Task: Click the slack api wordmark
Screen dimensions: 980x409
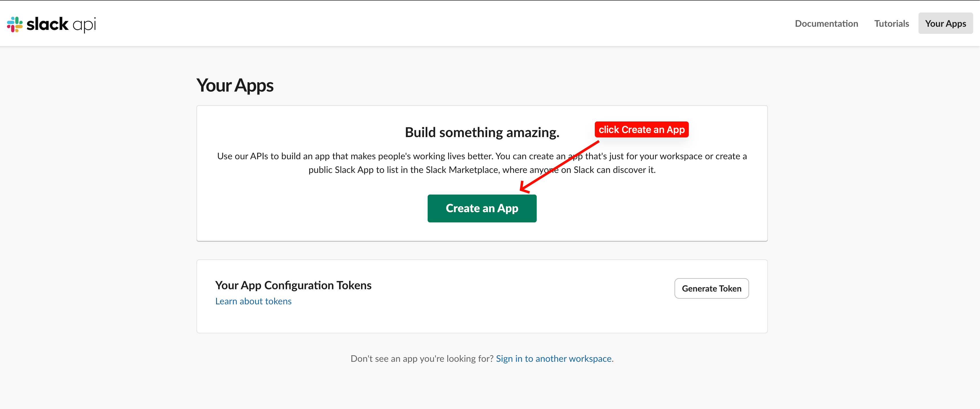Action: (61, 24)
